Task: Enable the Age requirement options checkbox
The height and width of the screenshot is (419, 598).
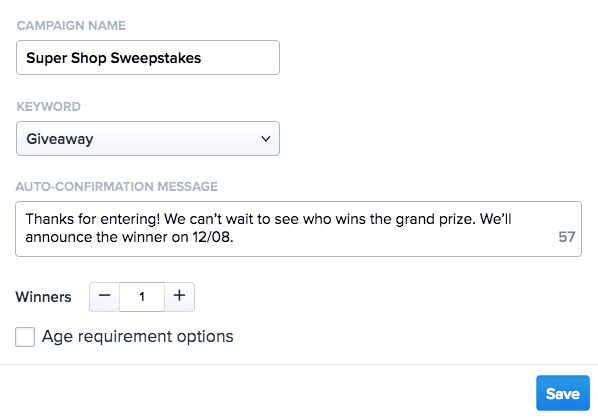Action: (25, 337)
